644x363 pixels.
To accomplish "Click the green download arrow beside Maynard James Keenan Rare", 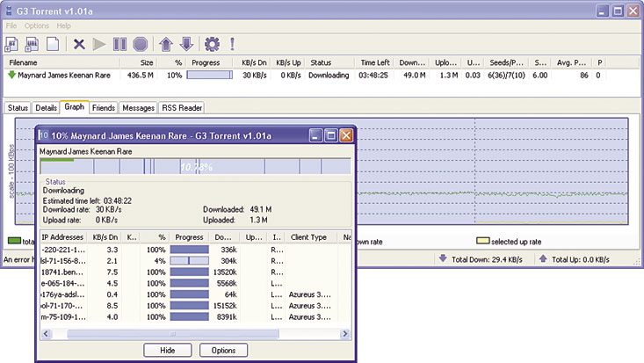I will point(11,75).
